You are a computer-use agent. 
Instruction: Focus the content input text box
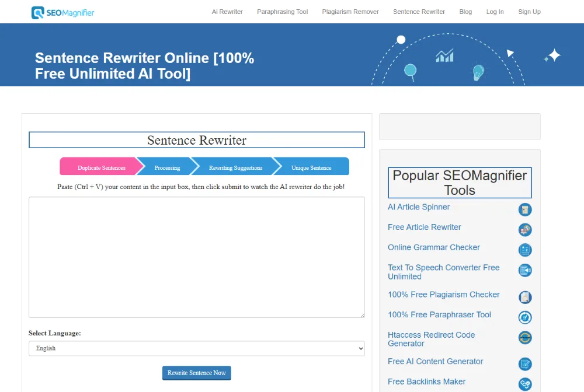coord(197,257)
